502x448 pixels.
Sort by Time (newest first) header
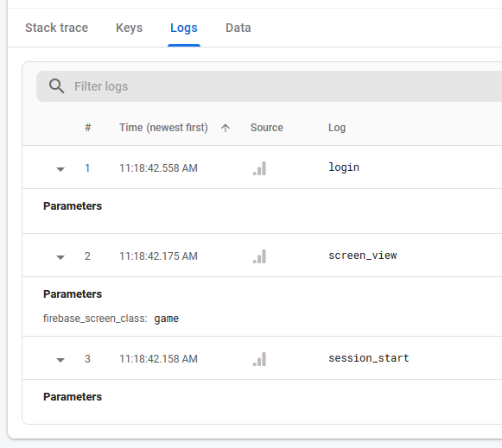click(163, 128)
